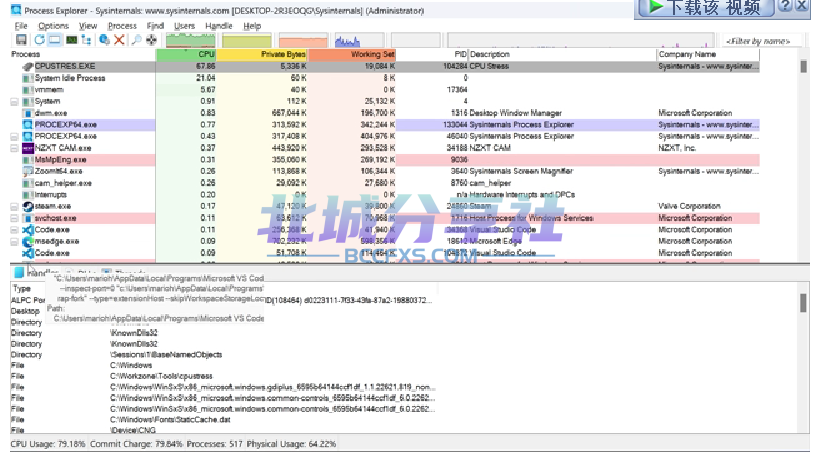Click the Save toolbar icon
Screen dimensions: 824x453
coord(22,40)
